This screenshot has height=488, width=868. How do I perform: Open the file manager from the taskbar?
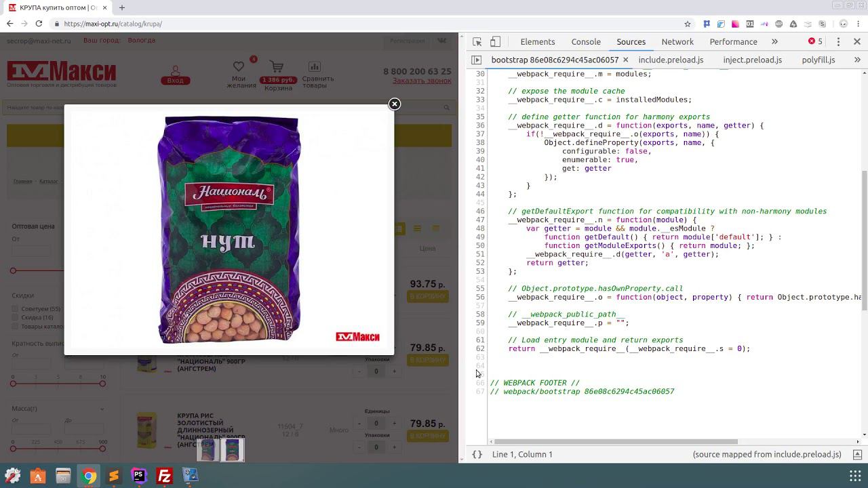[x=63, y=476]
